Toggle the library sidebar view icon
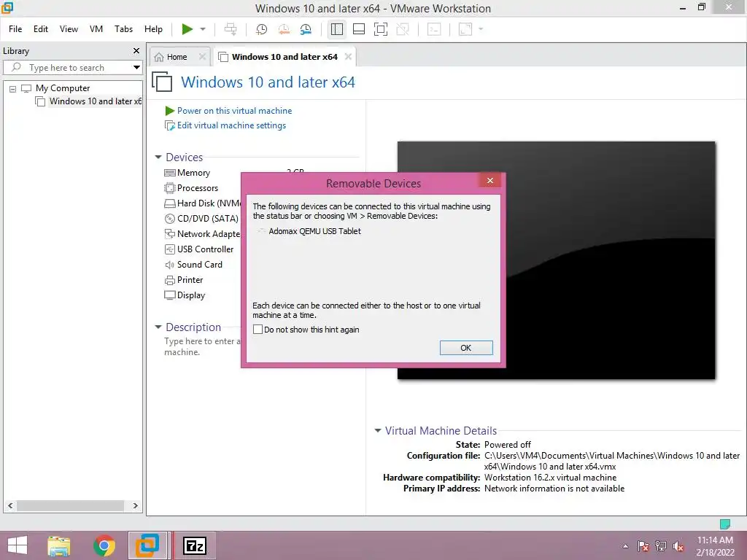 [x=337, y=29]
